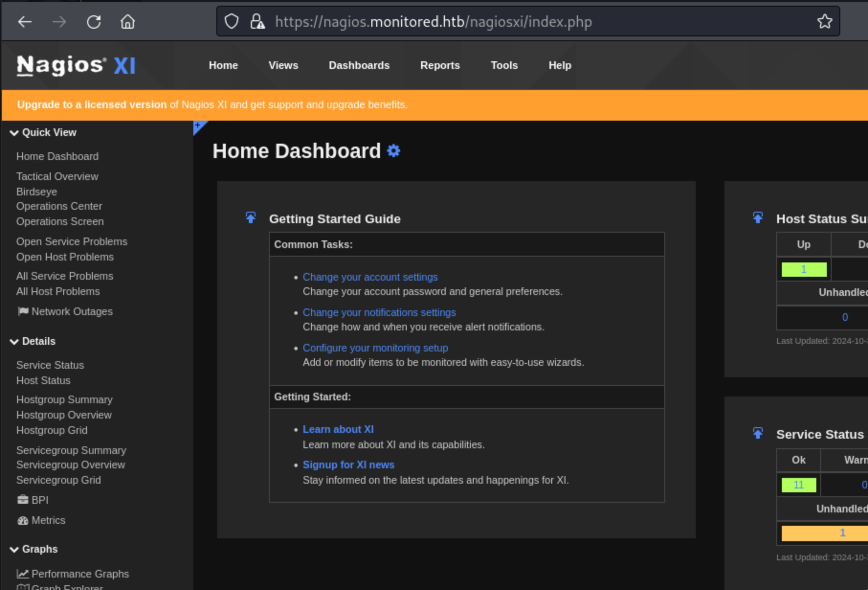Click the Nagios XI logo
This screenshot has width=868, height=590.
[76, 66]
